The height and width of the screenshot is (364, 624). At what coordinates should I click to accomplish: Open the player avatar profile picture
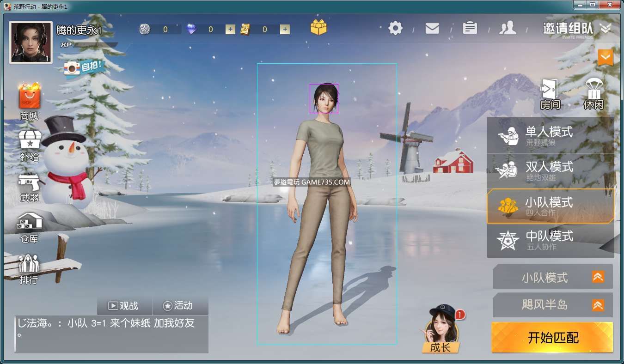pos(31,42)
